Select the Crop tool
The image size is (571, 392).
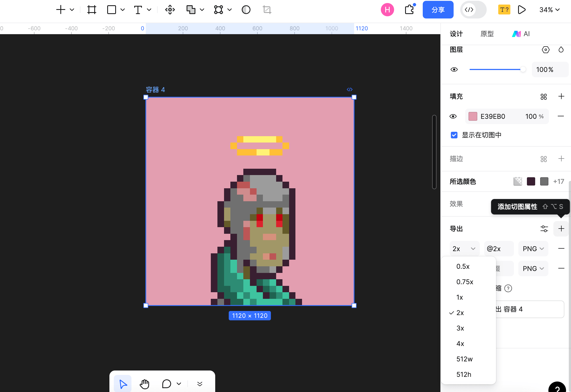click(x=266, y=9)
